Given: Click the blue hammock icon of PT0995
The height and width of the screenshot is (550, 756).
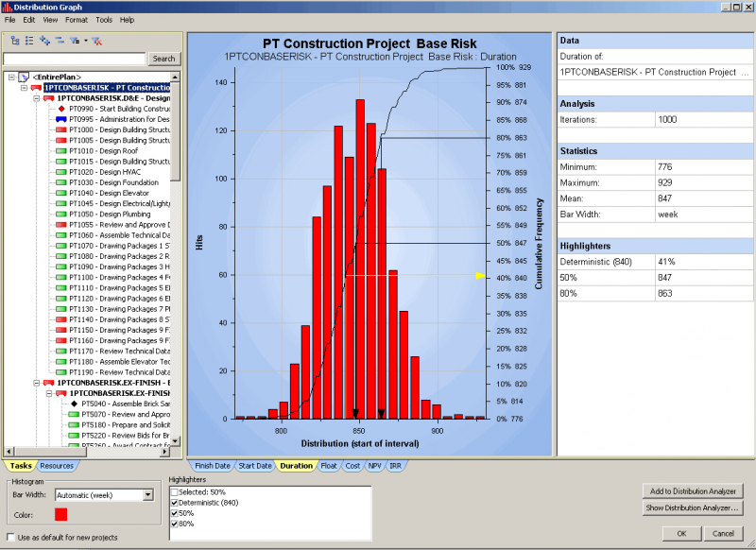Looking at the screenshot, I should pos(61,119).
